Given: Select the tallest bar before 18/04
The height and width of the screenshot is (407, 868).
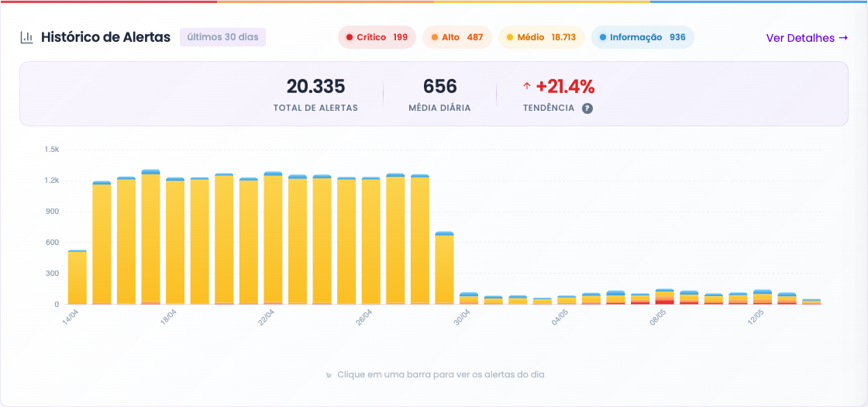Looking at the screenshot, I should click(x=150, y=237).
